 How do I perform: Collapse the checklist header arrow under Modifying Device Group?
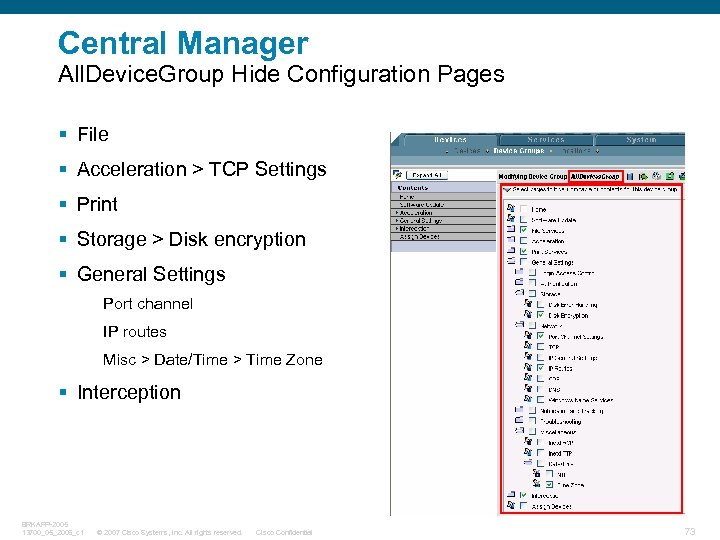point(507,190)
